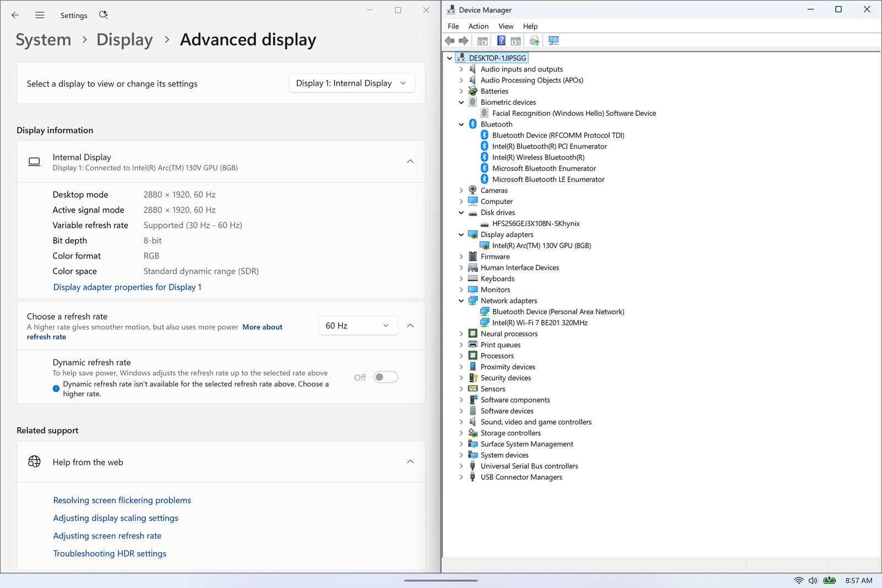Click the Security devices key icon
882x588 pixels.
point(472,377)
